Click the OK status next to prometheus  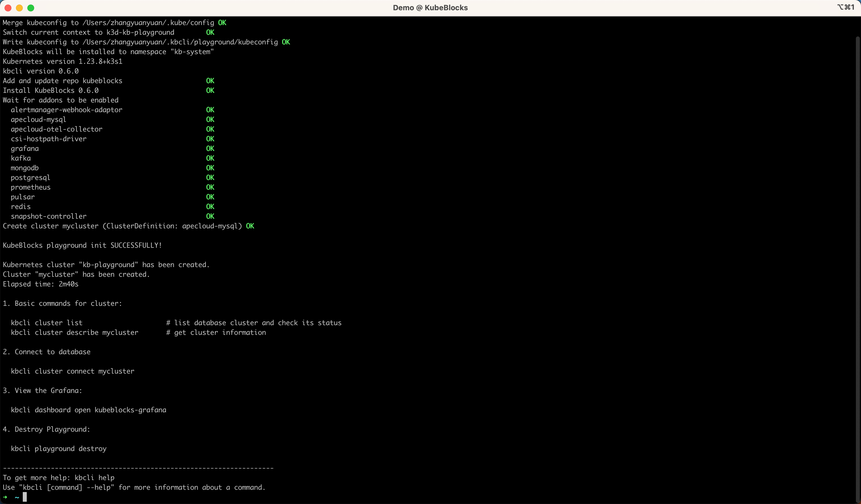pos(210,187)
